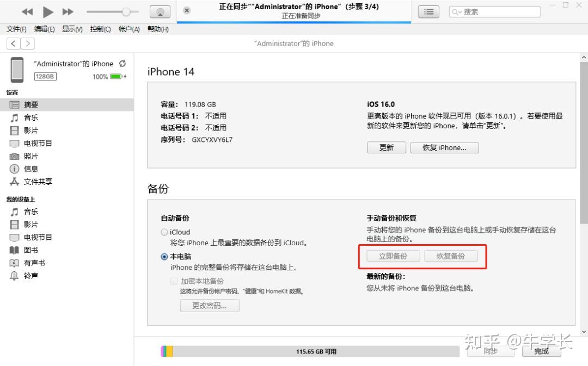Adjust the volume slider knob
588x366 pixels.
click(126, 12)
